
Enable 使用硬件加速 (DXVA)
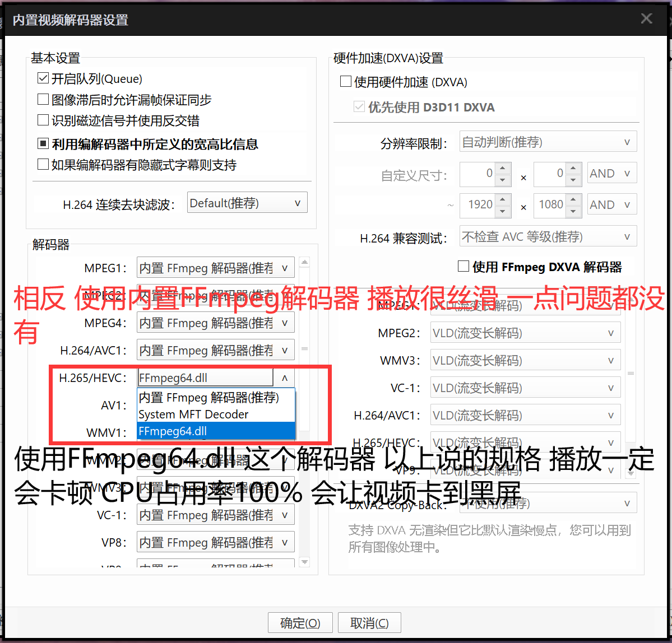[x=345, y=81]
